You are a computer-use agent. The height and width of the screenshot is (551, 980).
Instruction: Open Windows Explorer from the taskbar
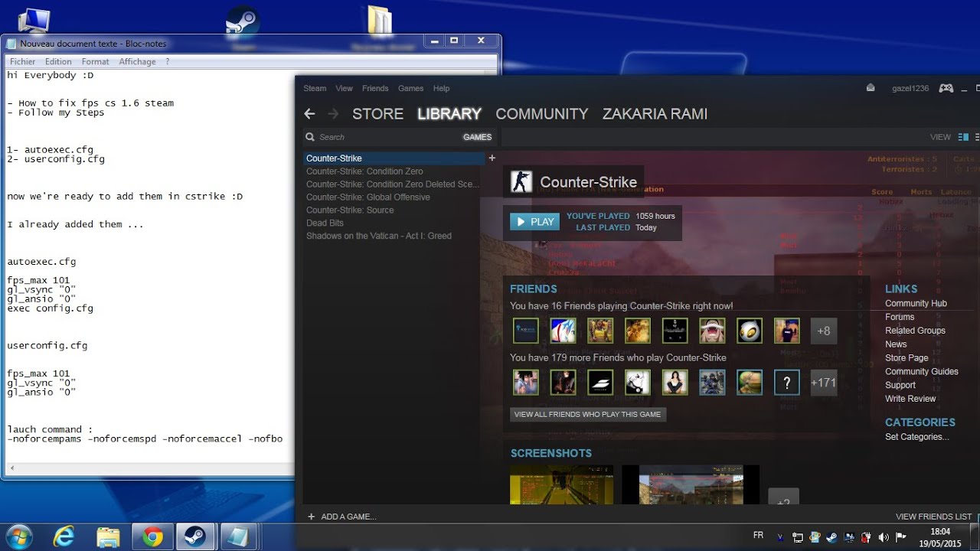108,537
